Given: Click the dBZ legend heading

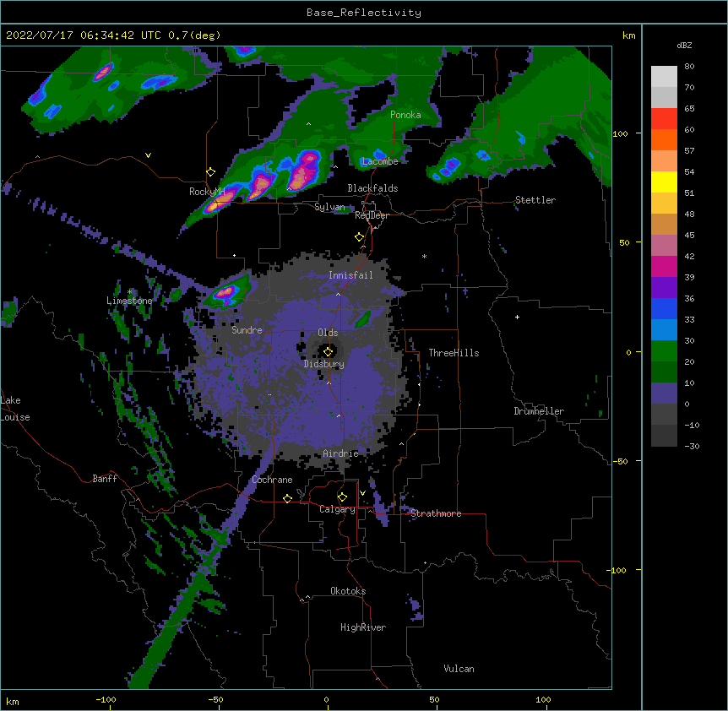Looking at the screenshot, I should tap(684, 45).
